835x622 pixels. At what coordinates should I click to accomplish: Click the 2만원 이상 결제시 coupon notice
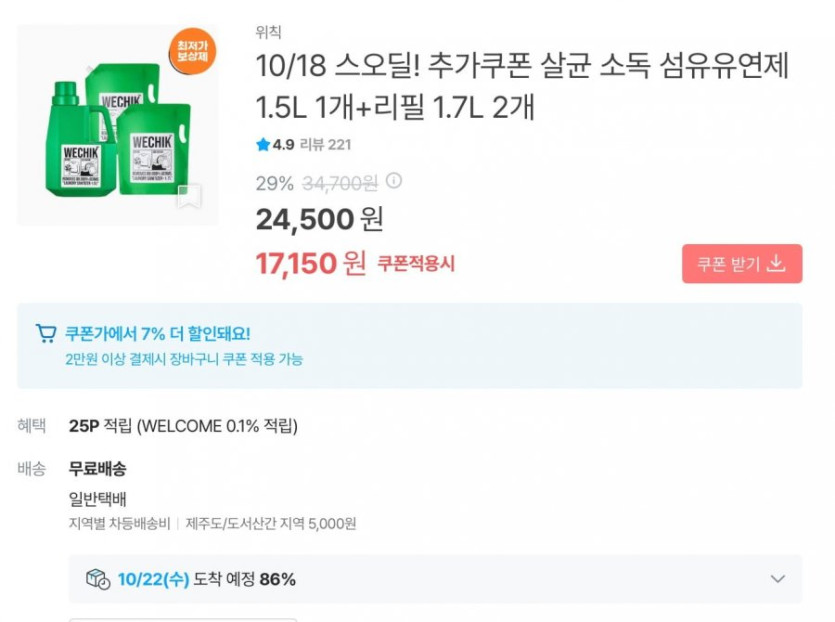pos(184,359)
